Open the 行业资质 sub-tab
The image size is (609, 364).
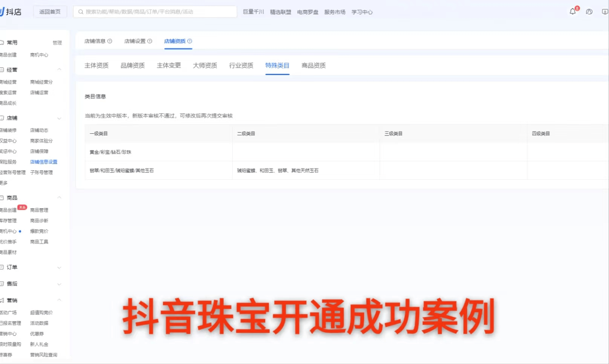(x=241, y=66)
